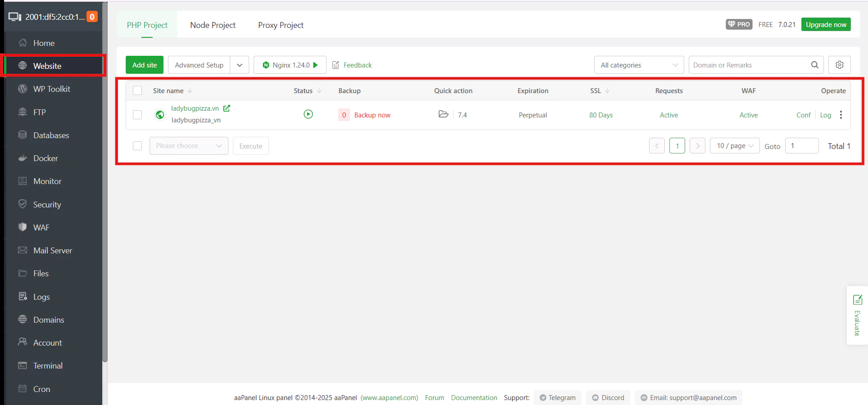
Task: Click the Nginx 1.24.0 status button
Action: click(290, 65)
